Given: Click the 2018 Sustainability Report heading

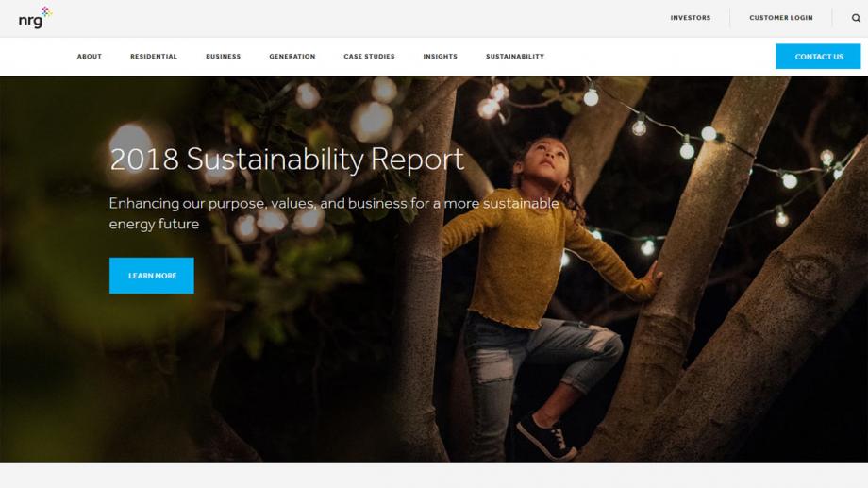Looking at the screenshot, I should (x=287, y=159).
